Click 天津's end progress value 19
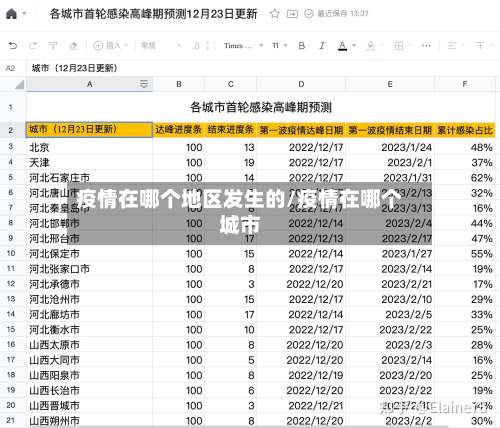This screenshot has width=500, height=428. 231,163
